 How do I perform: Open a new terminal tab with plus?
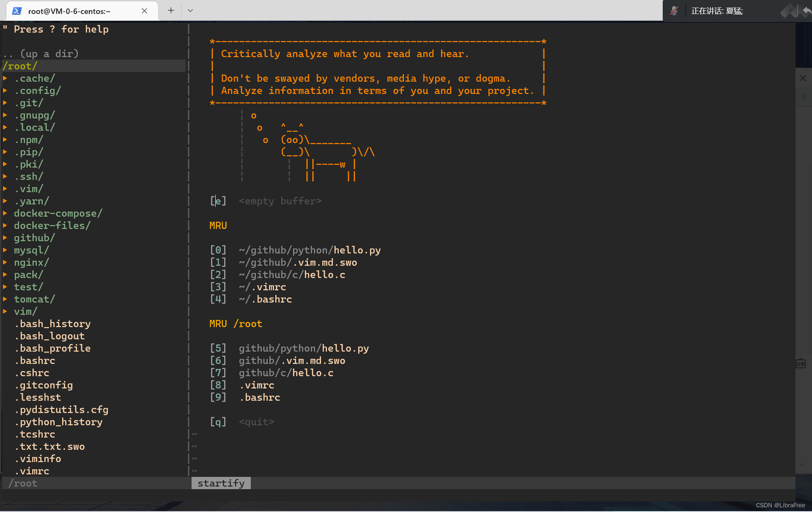point(171,11)
